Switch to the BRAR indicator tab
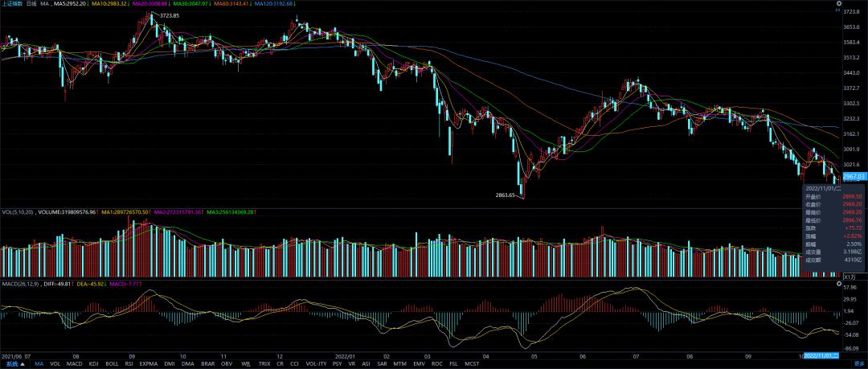Viewport: 868px width, 369px height. tap(208, 364)
